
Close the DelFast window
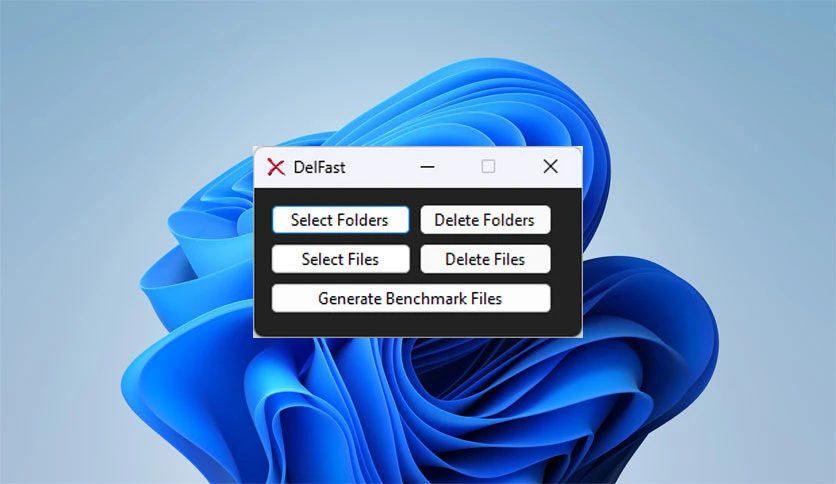click(550, 166)
